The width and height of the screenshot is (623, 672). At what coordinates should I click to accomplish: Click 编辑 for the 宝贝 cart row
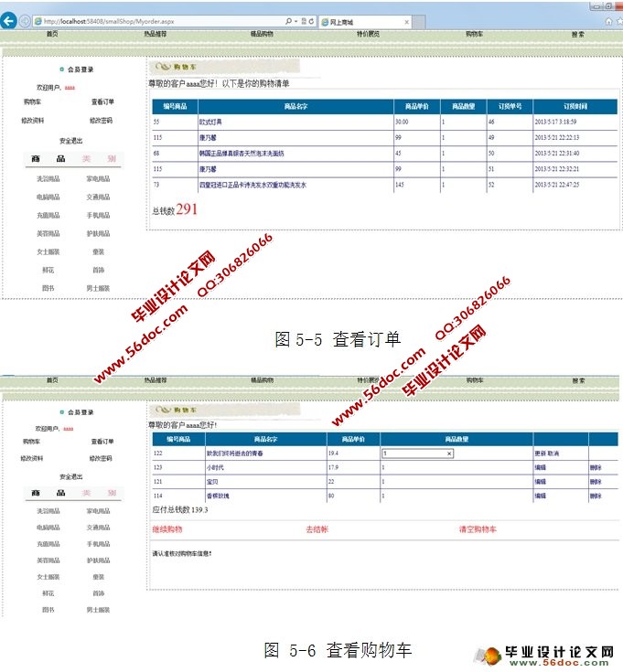click(540, 481)
